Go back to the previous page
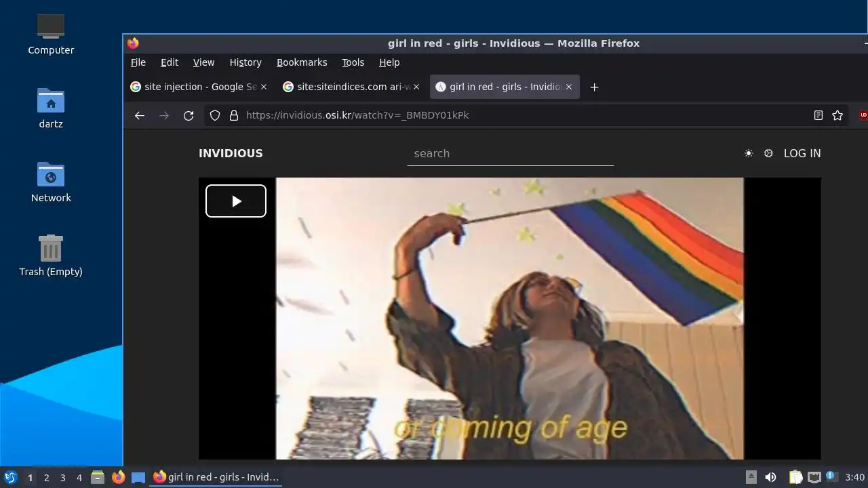Viewport: 868px width, 488px height. (140, 115)
